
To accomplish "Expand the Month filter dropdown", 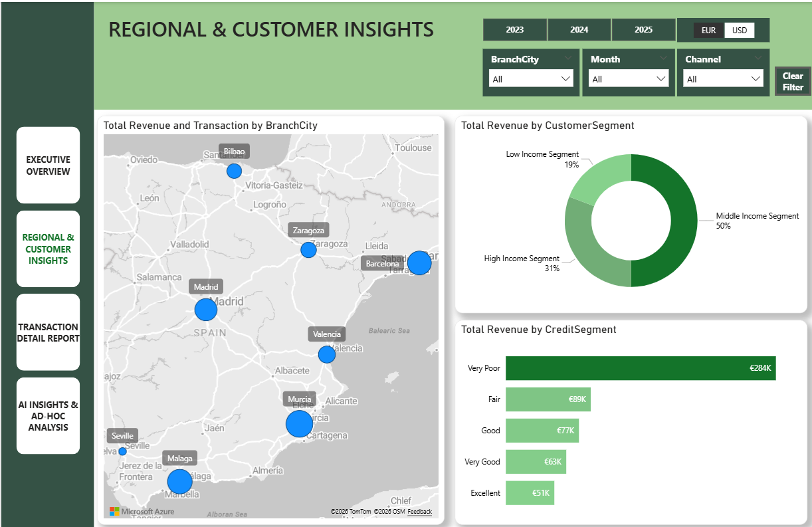I will [629, 79].
